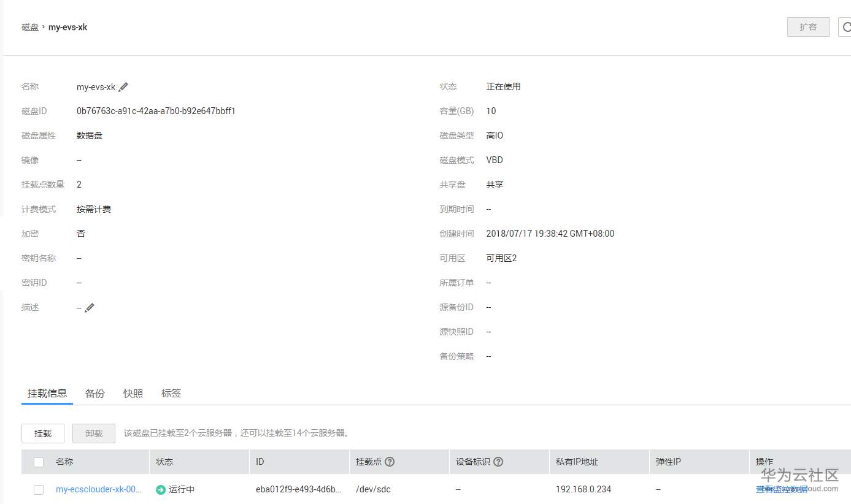Click the 卸载 button

[x=93, y=433]
